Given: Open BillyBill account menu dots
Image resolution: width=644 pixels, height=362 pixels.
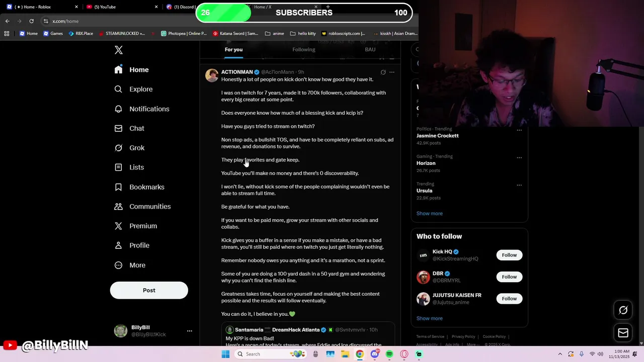Looking at the screenshot, I should coord(190,331).
